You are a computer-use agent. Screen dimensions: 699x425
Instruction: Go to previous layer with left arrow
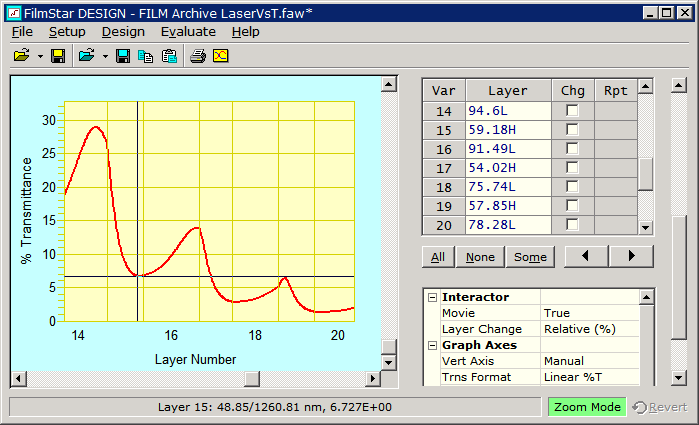pyautogui.click(x=586, y=256)
